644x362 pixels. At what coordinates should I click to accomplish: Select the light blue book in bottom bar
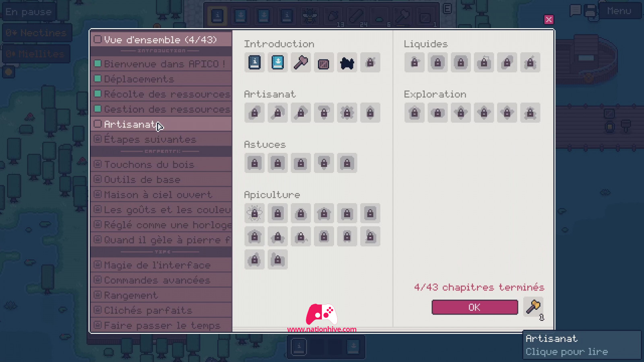pyautogui.click(x=353, y=346)
